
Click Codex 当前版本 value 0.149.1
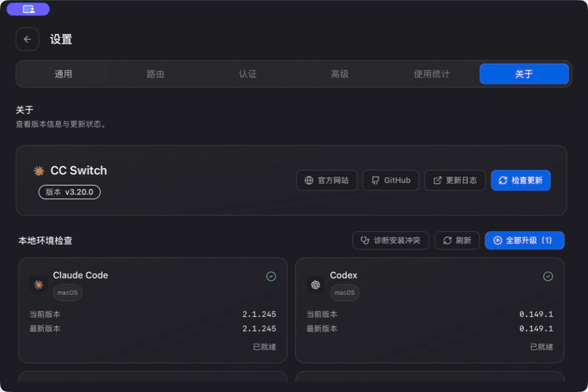(536, 314)
